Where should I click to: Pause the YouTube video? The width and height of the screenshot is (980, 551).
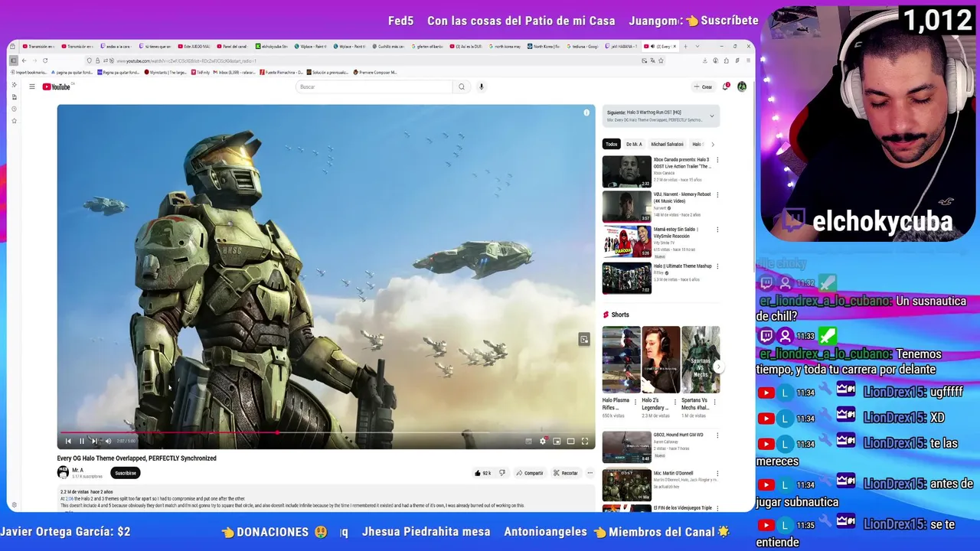point(81,441)
